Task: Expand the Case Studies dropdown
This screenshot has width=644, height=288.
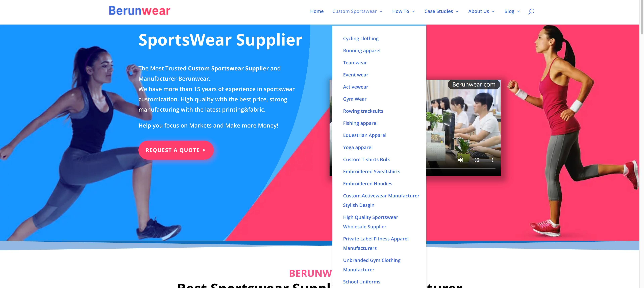Action: coord(441,11)
